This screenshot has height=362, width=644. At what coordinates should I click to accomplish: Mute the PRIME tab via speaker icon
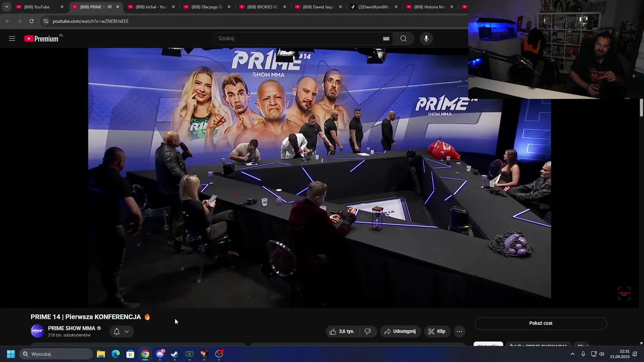click(x=109, y=7)
